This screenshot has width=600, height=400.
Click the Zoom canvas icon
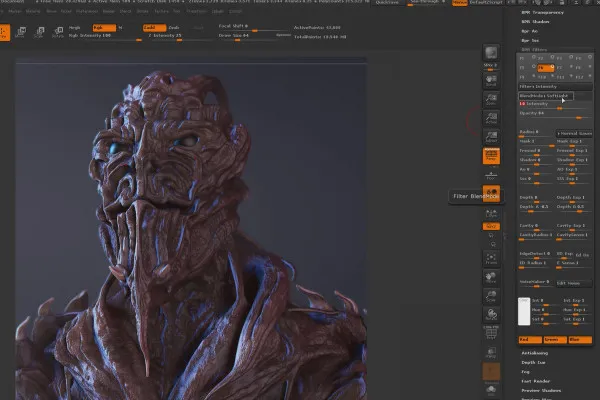click(491, 100)
